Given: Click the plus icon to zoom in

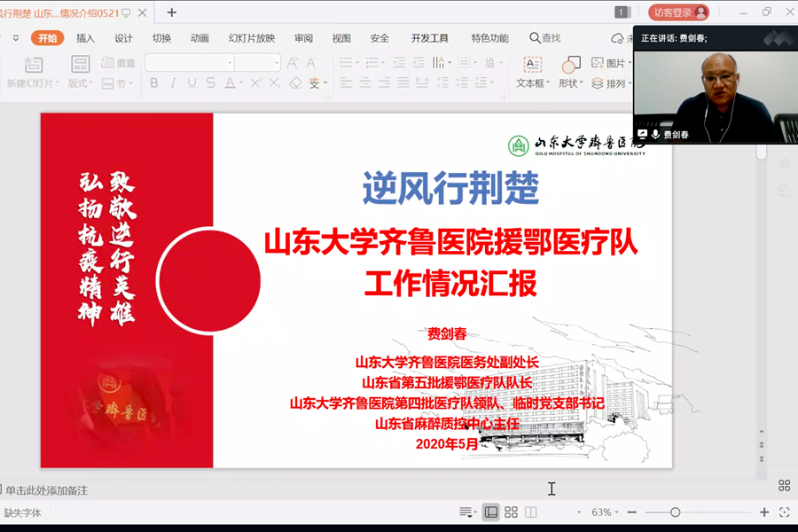Looking at the screenshot, I should click(x=764, y=512).
